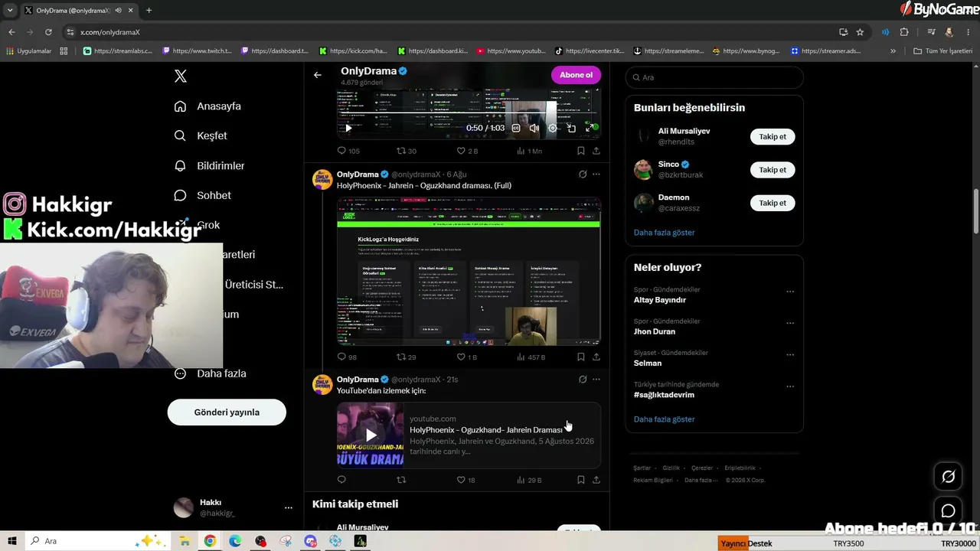Bookmark the post with 29 B views
Viewport: 980px width, 551px height.
pyautogui.click(x=581, y=480)
